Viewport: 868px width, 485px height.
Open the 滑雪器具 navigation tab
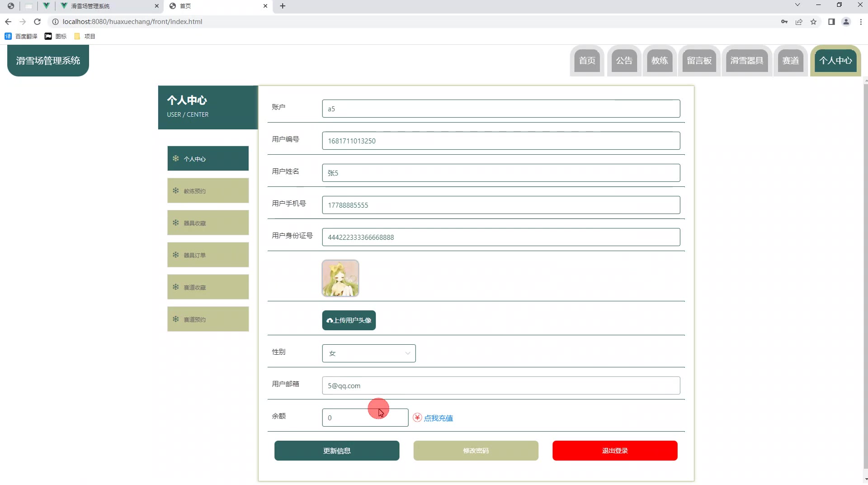747,61
